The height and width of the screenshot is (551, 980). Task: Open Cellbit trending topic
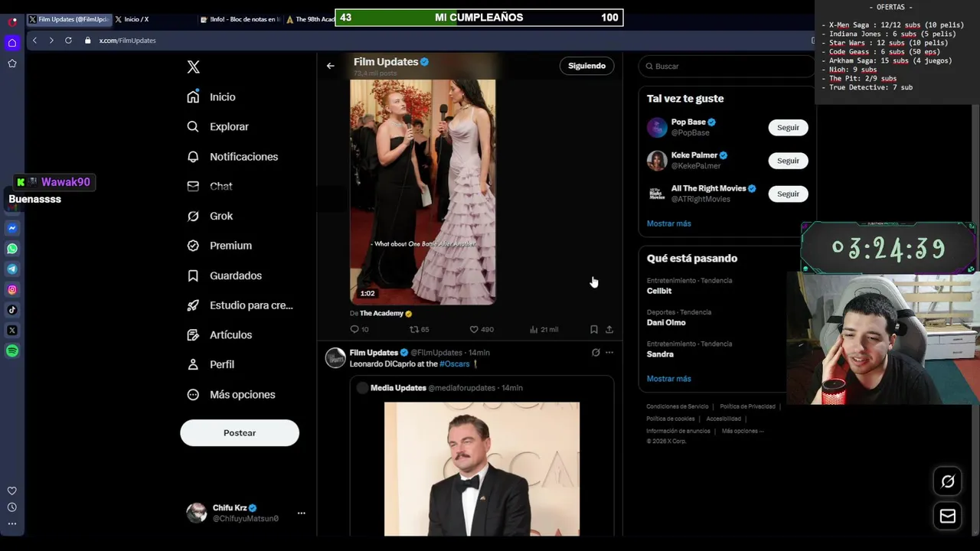(659, 291)
